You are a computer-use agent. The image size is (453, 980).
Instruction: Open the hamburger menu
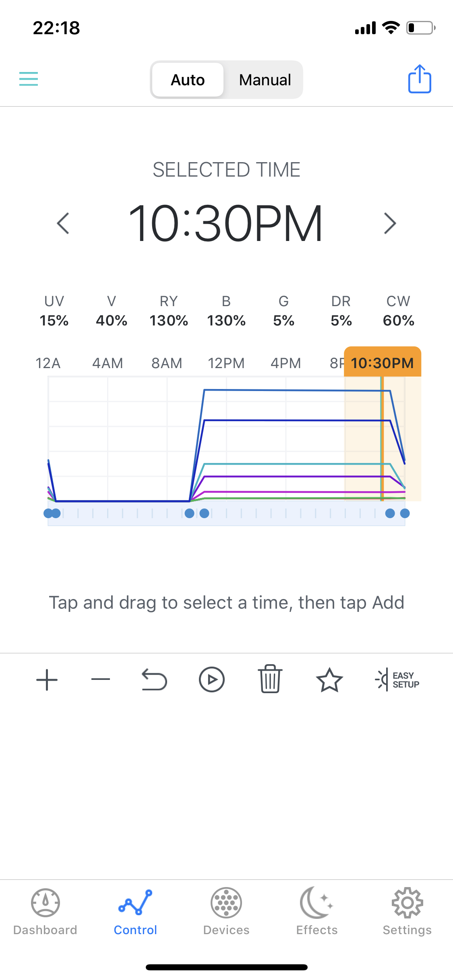pos(29,79)
